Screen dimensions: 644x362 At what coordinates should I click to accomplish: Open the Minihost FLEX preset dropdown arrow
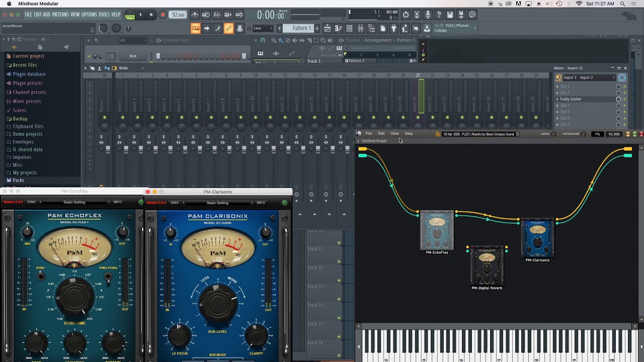click(x=518, y=134)
